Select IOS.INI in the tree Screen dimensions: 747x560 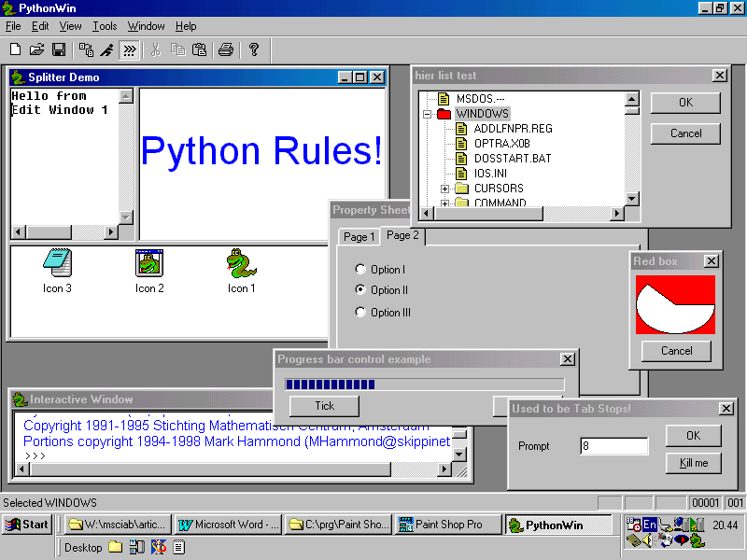click(490, 174)
